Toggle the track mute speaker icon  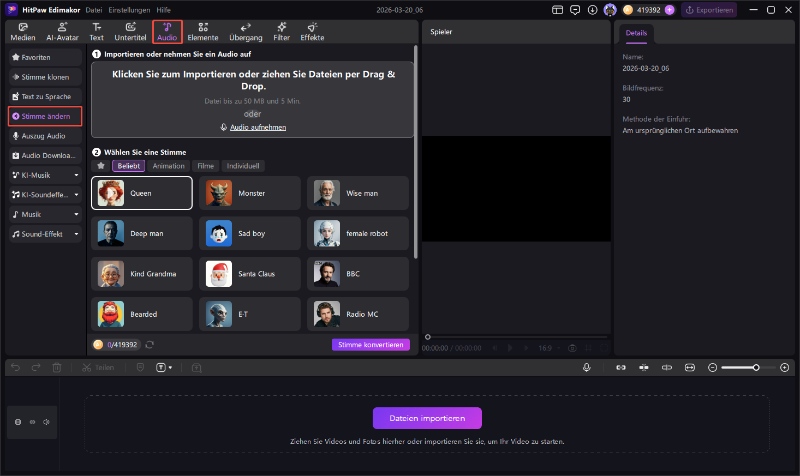tap(46, 422)
